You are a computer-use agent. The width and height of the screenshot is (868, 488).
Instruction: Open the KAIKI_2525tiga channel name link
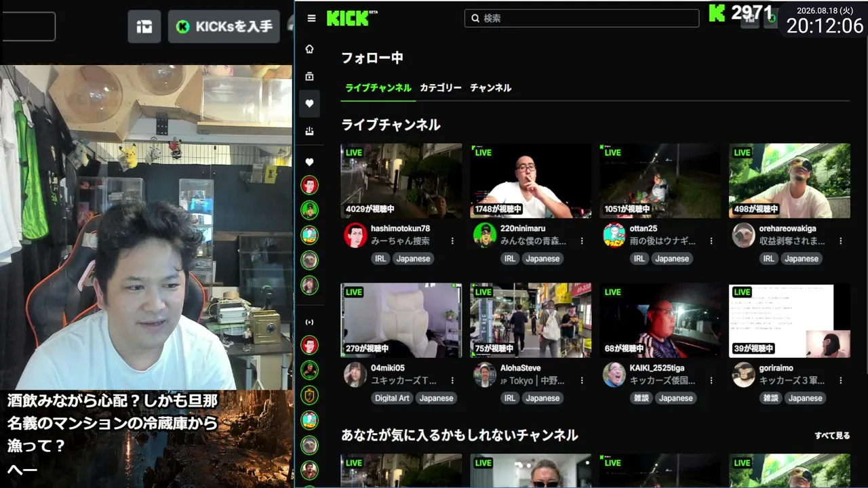point(658,368)
